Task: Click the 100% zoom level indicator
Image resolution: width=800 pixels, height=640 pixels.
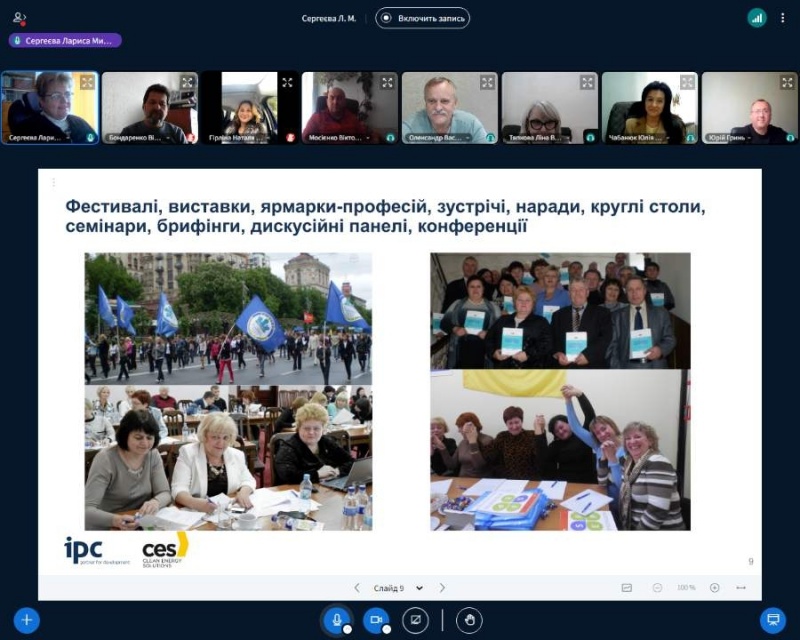Action: click(686, 588)
